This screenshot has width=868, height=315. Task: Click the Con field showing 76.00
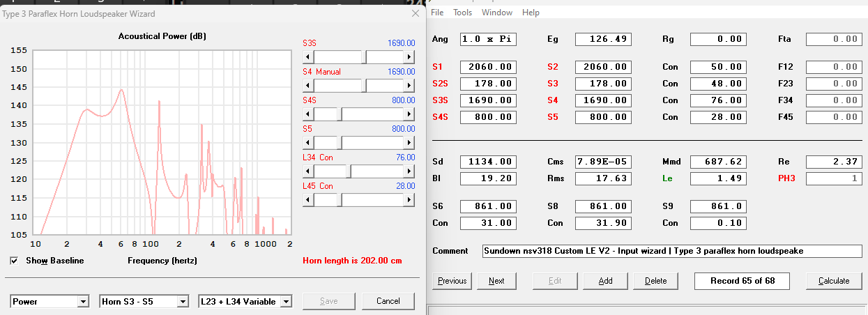tap(718, 100)
